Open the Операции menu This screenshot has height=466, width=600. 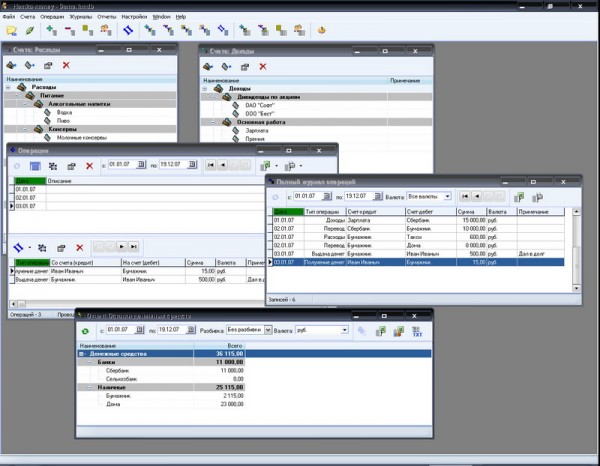click(53, 17)
